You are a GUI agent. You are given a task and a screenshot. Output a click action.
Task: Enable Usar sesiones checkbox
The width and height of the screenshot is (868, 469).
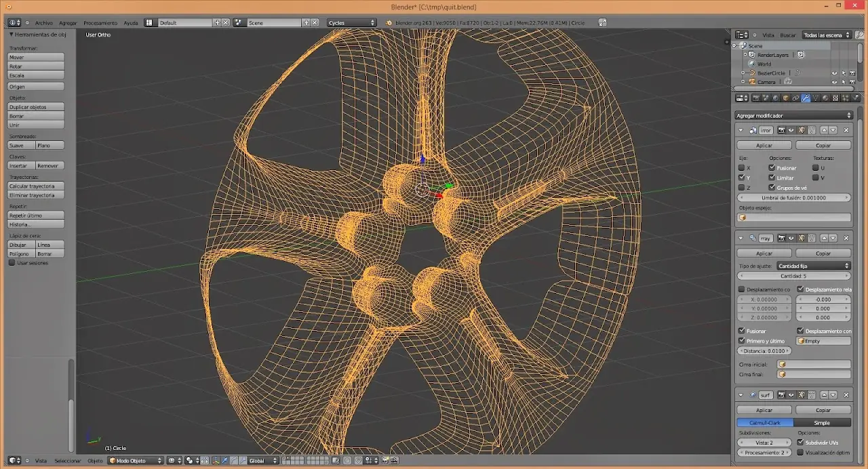[x=12, y=263]
